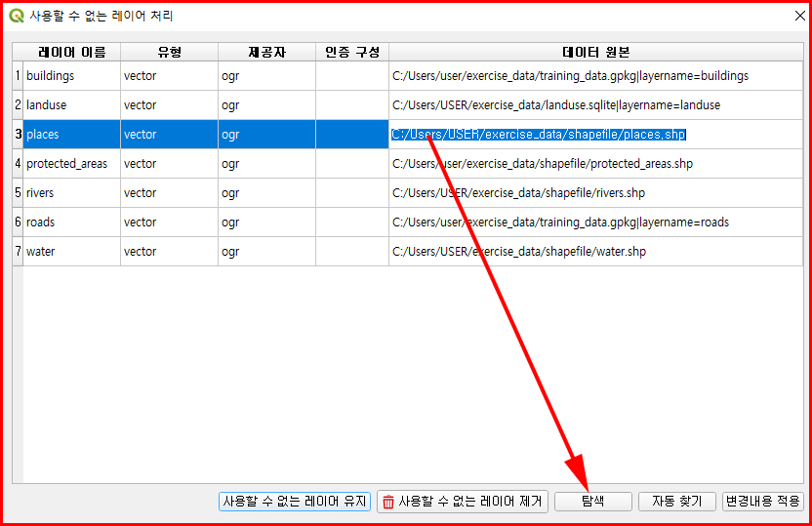Click the rivers.shp data source path
The height and width of the screenshot is (526, 812).
coord(595,192)
